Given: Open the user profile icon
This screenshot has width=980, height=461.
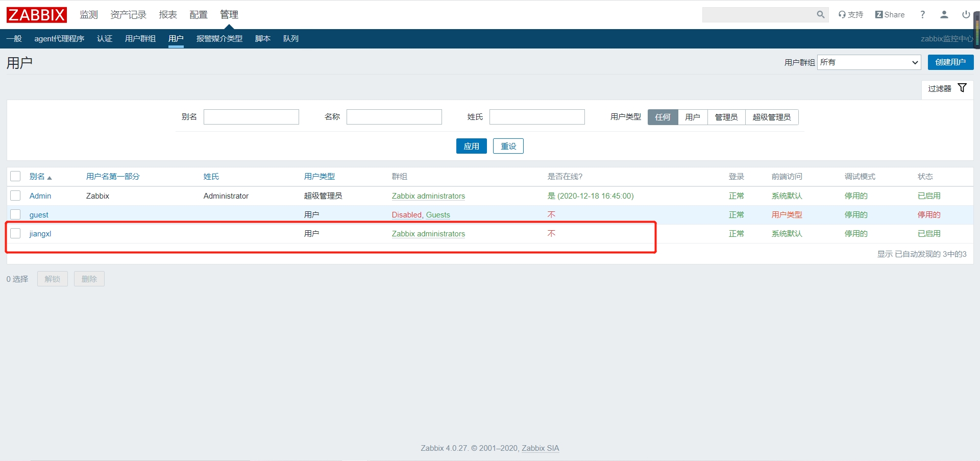Looking at the screenshot, I should click(944, 15).
